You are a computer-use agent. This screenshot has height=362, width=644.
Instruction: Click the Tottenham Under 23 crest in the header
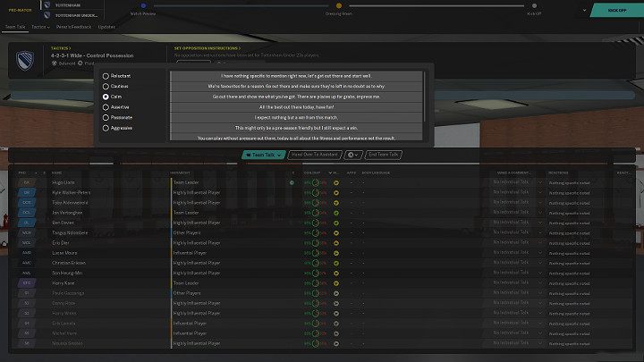tap(47, 15)
